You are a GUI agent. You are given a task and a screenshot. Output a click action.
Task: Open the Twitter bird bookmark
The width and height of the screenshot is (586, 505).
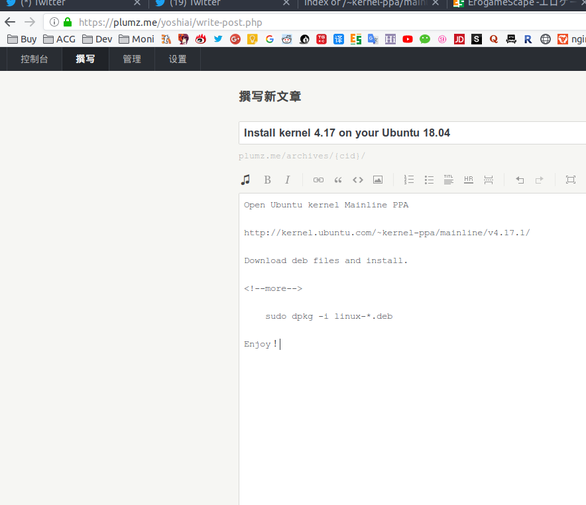pos(218,39)
